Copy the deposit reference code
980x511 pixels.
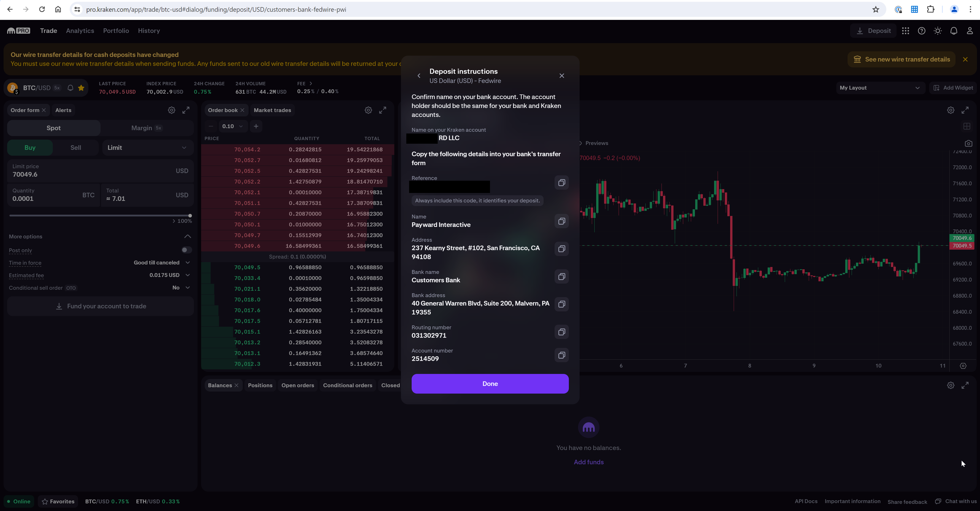561,183
